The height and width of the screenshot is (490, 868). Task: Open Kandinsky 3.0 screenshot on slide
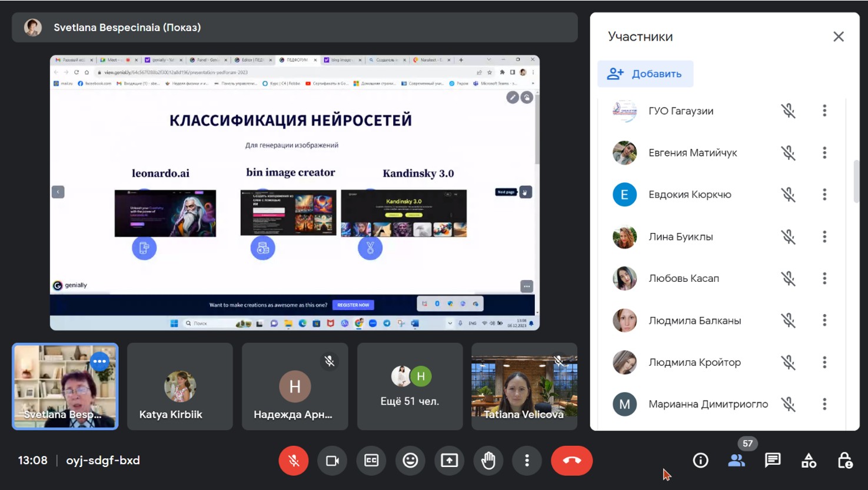click(404, 213)
